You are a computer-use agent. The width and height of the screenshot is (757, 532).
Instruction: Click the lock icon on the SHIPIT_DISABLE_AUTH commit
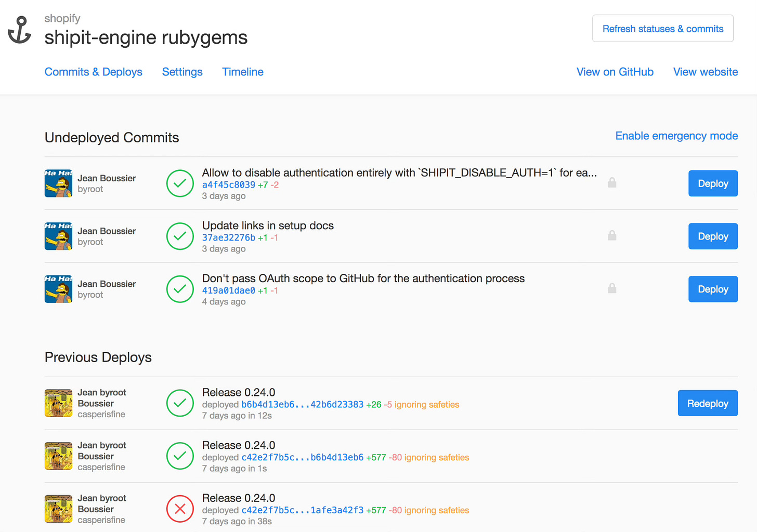coord(612,183)
